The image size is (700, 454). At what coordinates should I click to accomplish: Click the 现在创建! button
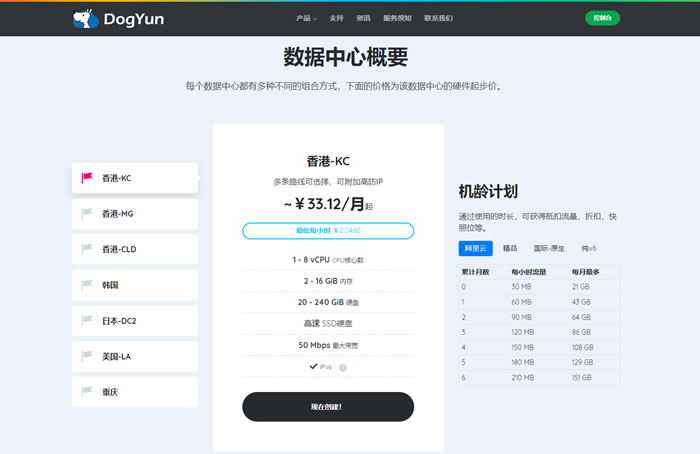click(328, 407)
